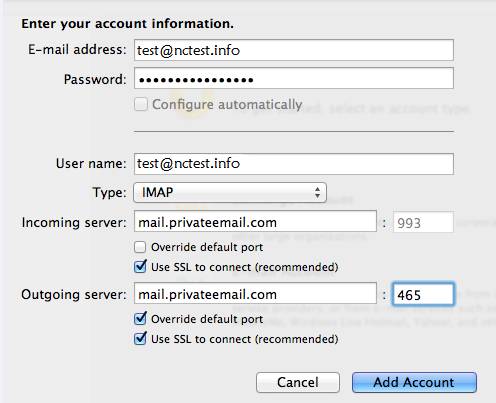
Task: Click the 'Outgoing server:' label
Action: pyautogui.click(x=74, y=295)
